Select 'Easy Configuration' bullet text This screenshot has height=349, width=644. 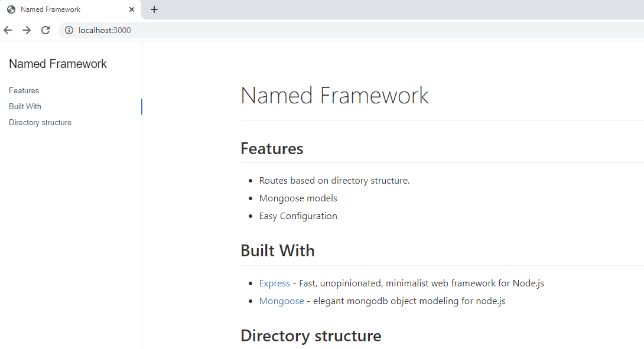pyautogui.click(x=298, y=216)
